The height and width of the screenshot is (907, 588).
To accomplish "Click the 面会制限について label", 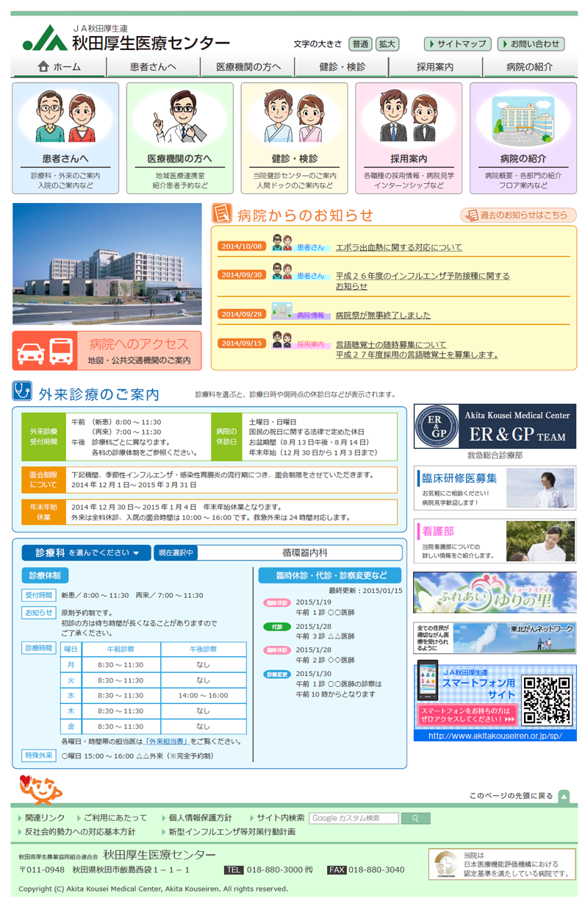I will click(x=43, y=480).
